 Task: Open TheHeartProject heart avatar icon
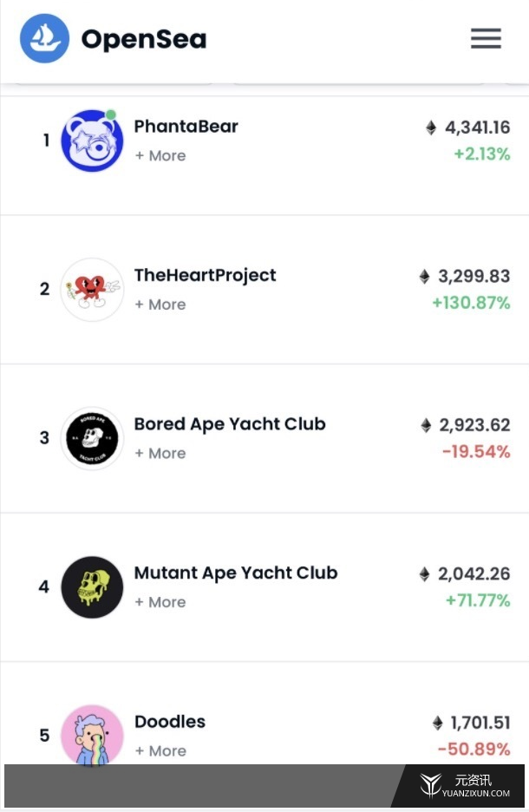point(92,290)
